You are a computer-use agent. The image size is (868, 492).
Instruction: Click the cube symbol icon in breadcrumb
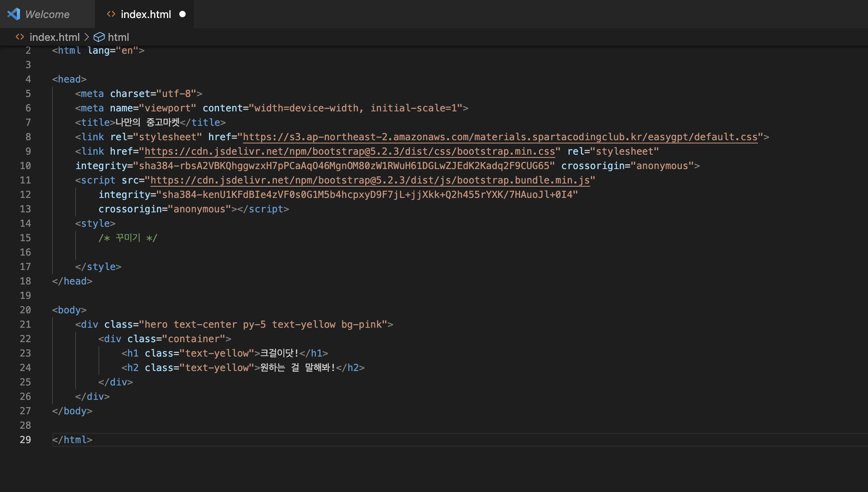99,37
